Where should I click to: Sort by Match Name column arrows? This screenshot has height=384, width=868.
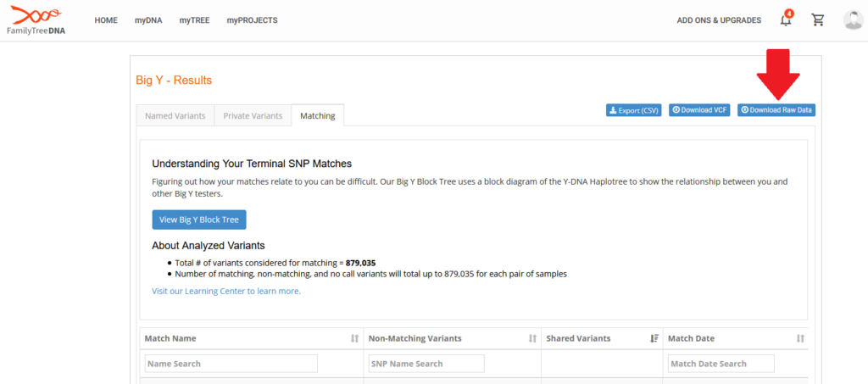click(355, 338)
